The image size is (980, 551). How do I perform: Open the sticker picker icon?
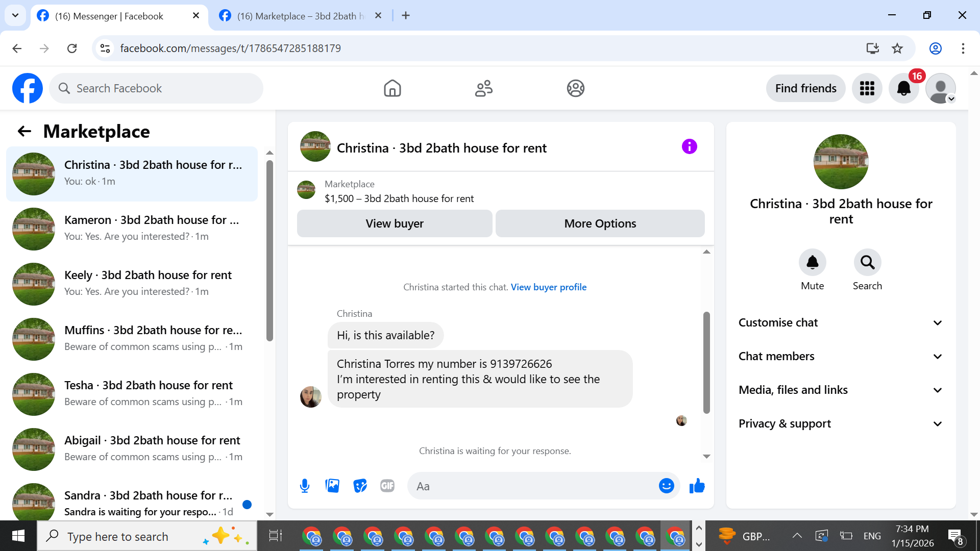pyautogui.click(x=360, y=486)
